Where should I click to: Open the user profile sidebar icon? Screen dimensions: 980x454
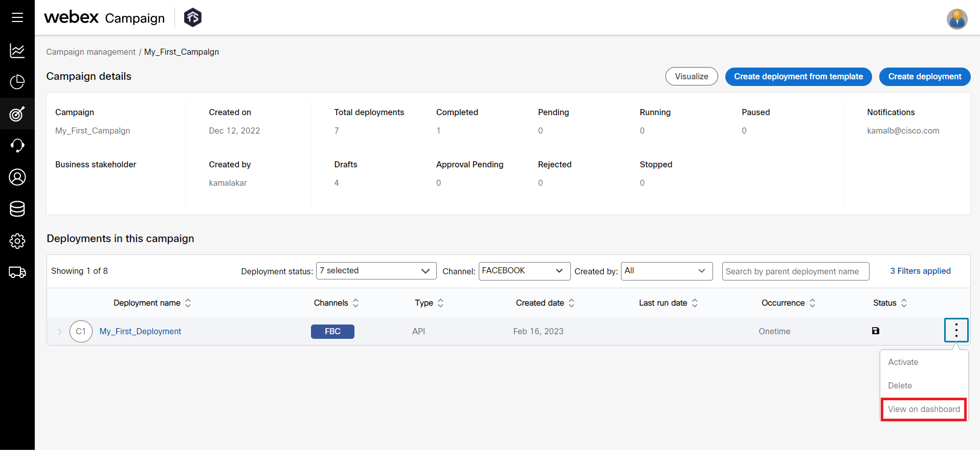tap(17, 177)
